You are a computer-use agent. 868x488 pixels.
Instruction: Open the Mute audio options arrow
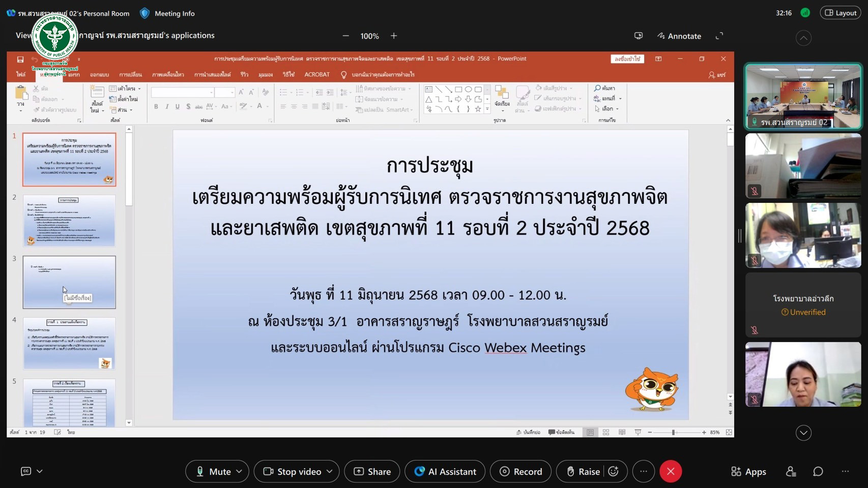[239, 472]
